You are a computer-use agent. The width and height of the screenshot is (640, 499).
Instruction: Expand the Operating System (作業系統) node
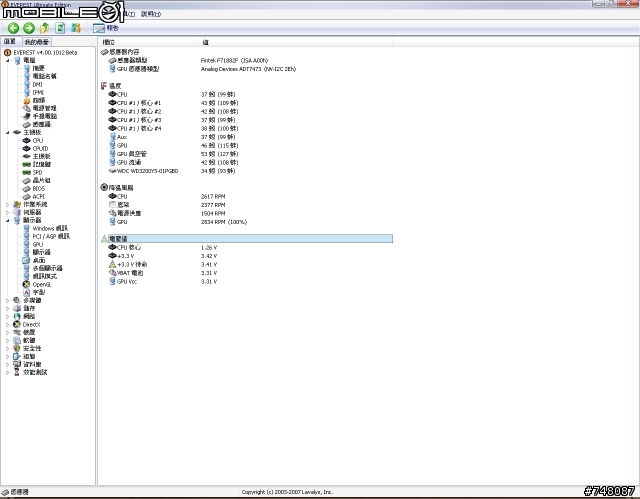[x=7, y=204]
